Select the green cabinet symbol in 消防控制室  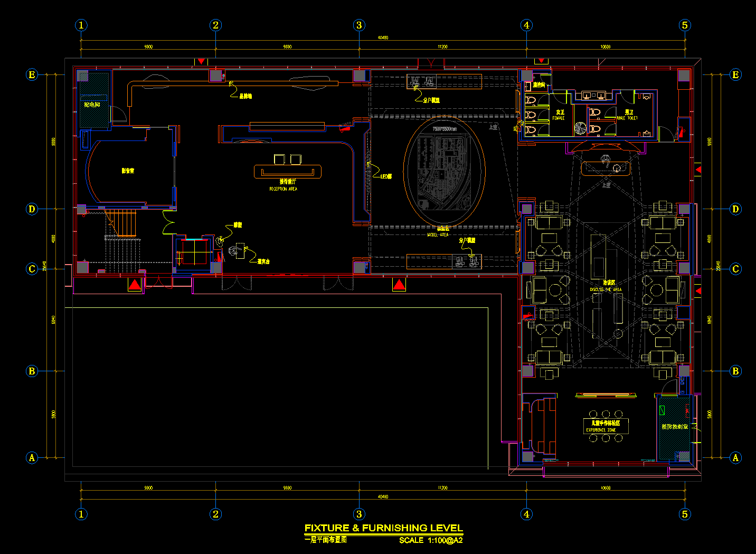coord(663,409)
